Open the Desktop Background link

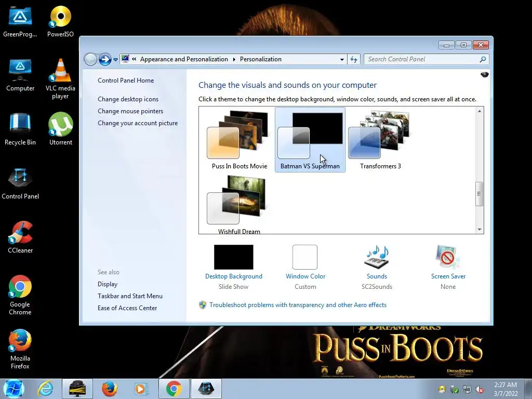coord(233,276)
